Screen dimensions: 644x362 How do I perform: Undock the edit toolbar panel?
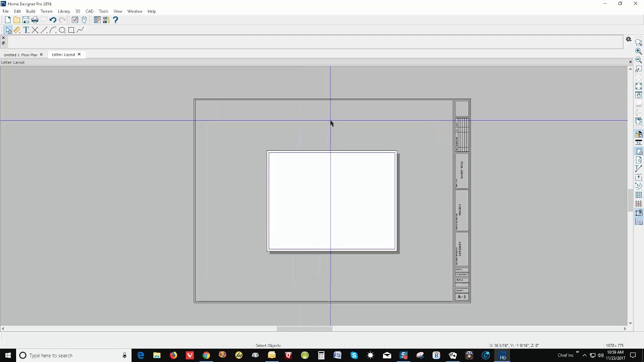(x=3, y=44)
